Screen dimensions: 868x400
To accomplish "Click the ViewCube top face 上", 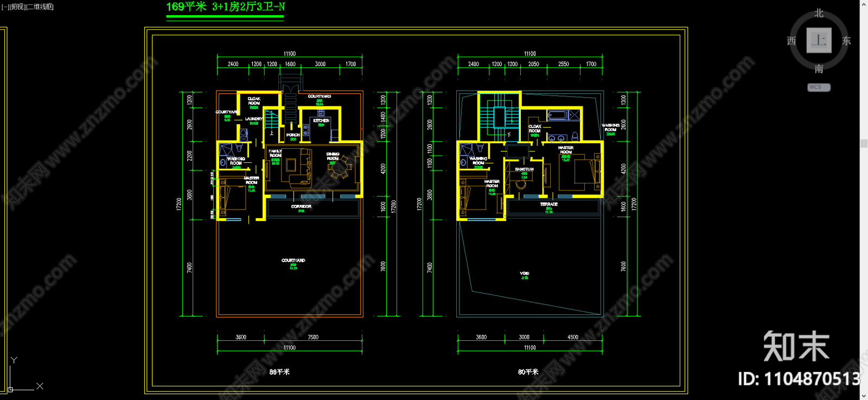I will click(819, 40).
